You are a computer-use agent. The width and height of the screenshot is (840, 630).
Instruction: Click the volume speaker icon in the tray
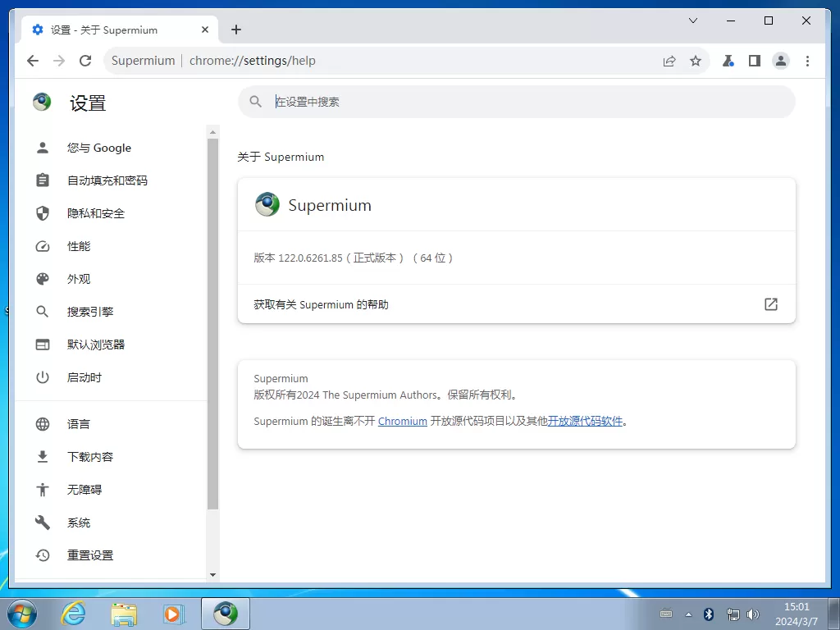pyautogui.click(x=753, y=613)
